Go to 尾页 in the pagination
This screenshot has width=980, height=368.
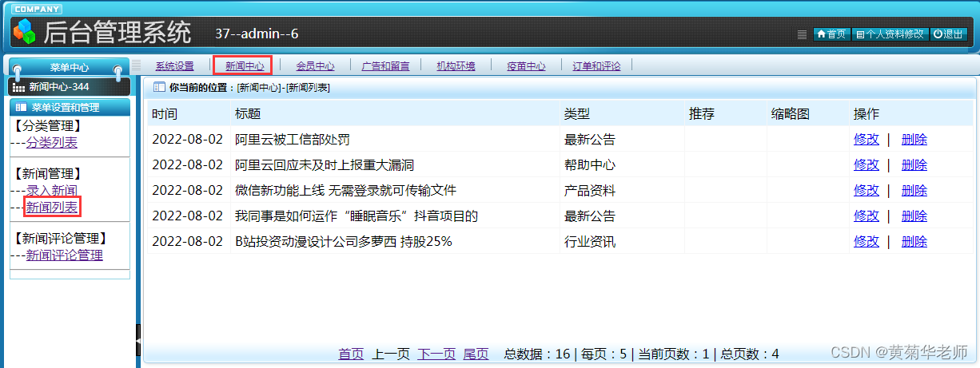[476, 354]
